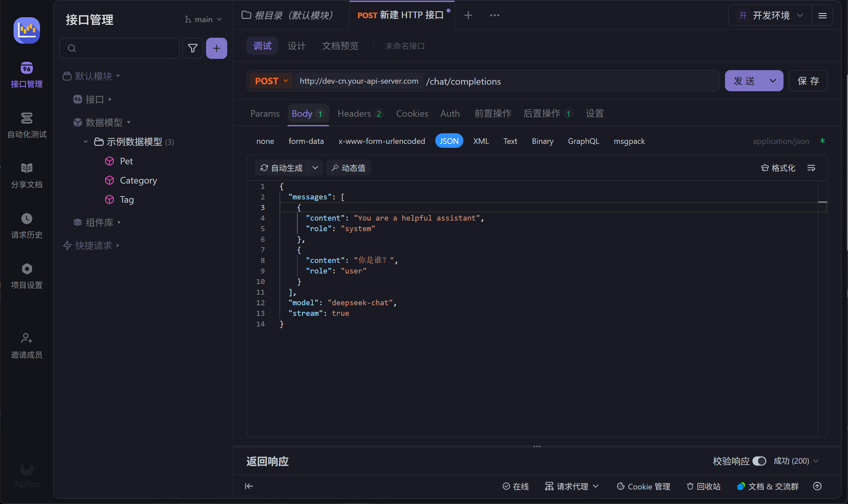
Task: Click the 邀请成员 icon
Action: [26, 338]
